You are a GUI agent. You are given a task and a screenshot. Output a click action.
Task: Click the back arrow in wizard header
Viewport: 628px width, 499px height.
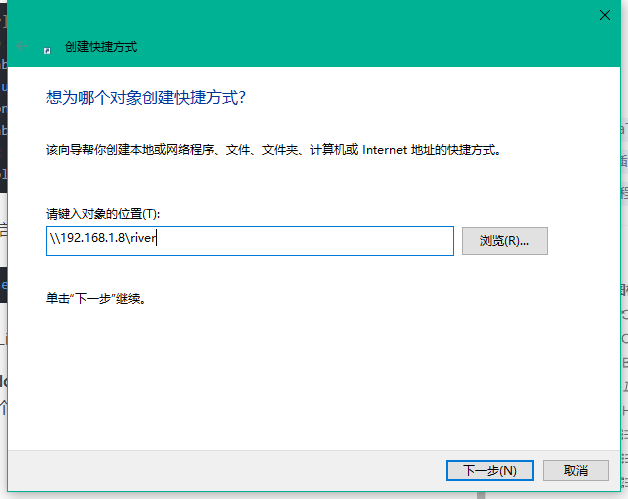pos(22,46)
